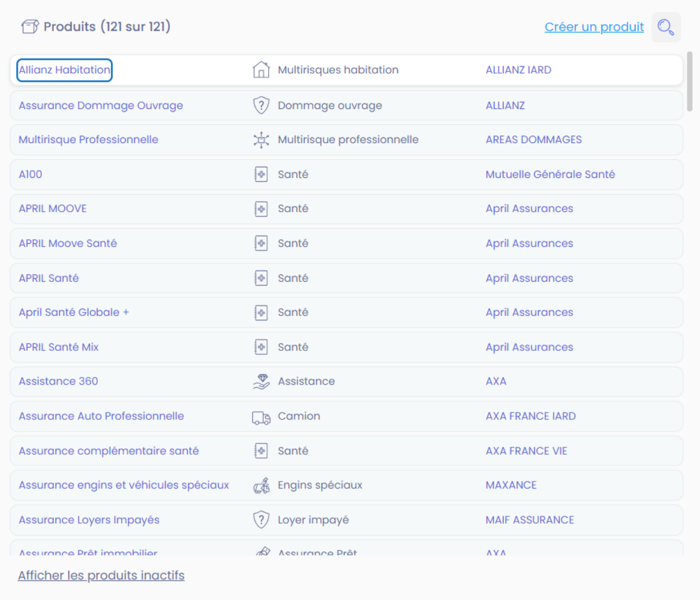Click Camion category text
Viewport: 700px width, 600px height.
pyautogui.click(x=299, y=416)
